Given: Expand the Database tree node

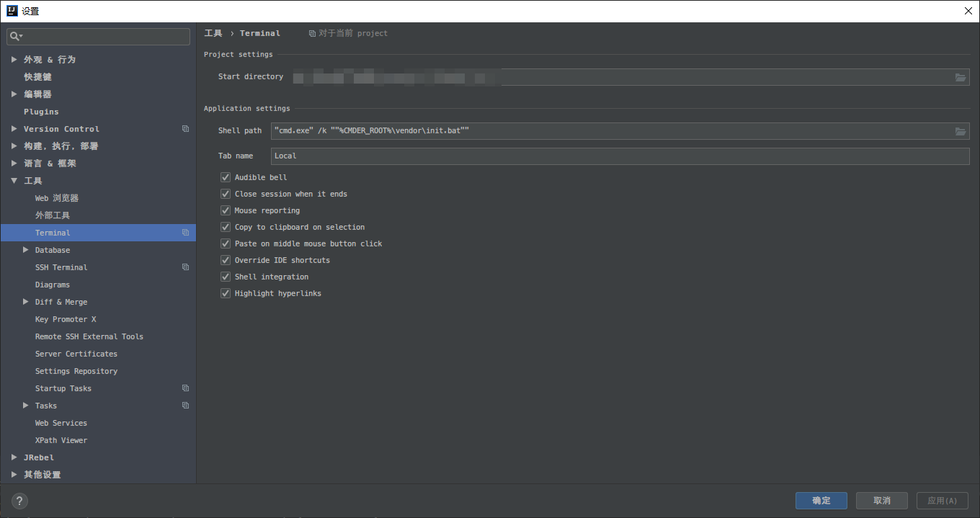Looking at the screenshot, I should click(x=26, y=250).
